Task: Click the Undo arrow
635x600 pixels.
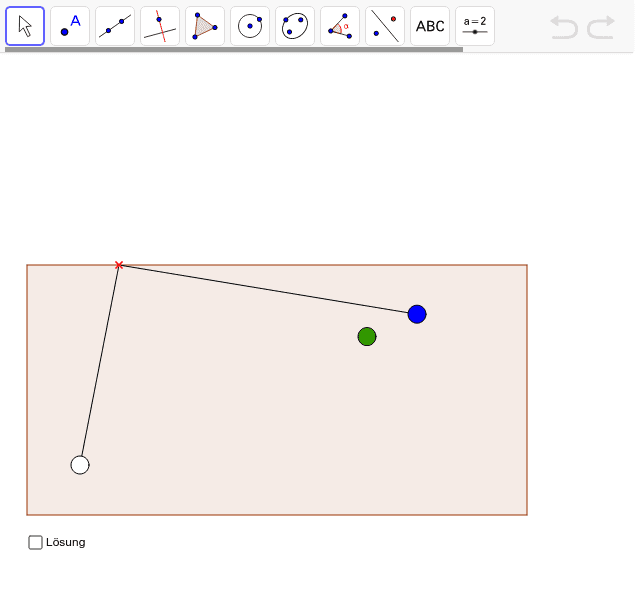Action: click(564, 28)
